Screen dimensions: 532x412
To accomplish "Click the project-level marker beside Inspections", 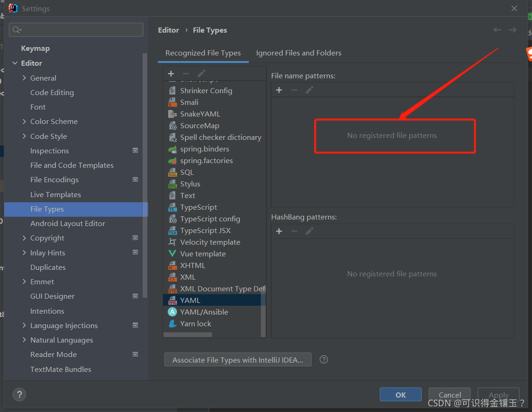I will coord(136,151).
